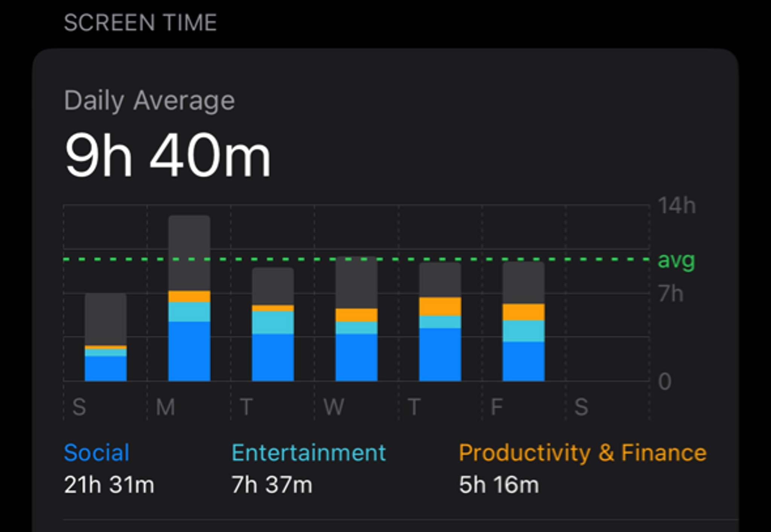This screenshot has height=532, width=771.
Task: Tap the Social total 21h 31m
Action: (109, 485)
